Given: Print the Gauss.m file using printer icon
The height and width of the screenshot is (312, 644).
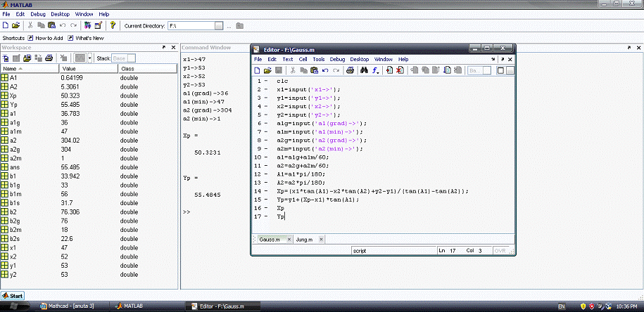Looking at the screenshot, I should coord(350,70).
